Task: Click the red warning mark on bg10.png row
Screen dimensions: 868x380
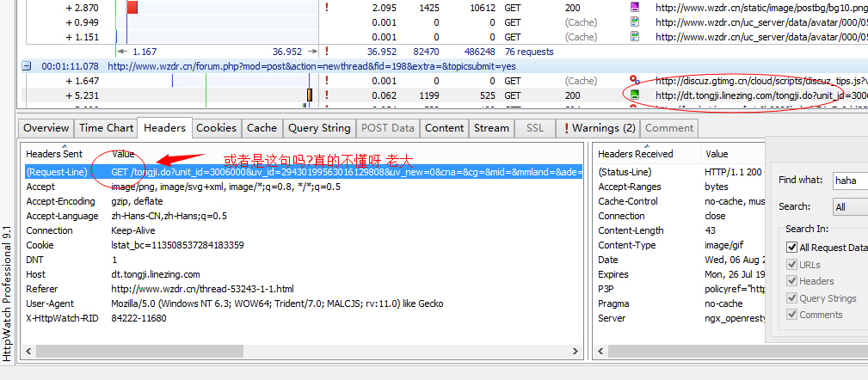Action: point(327,8)
